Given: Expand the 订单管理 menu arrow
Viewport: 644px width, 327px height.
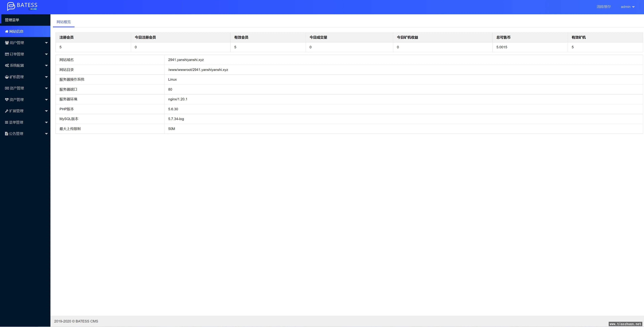Looking at the screenshot, I should pyautogui.click(x=46, y=54).
